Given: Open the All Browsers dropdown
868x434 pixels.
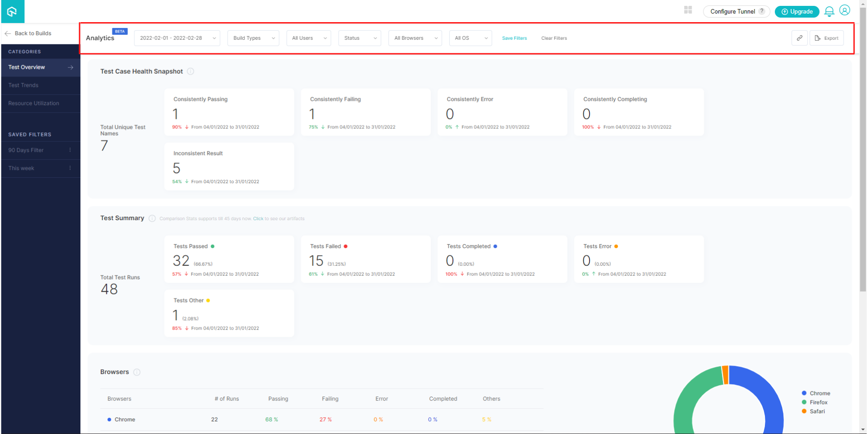Looking at the screenshot, I should (415, 38).
